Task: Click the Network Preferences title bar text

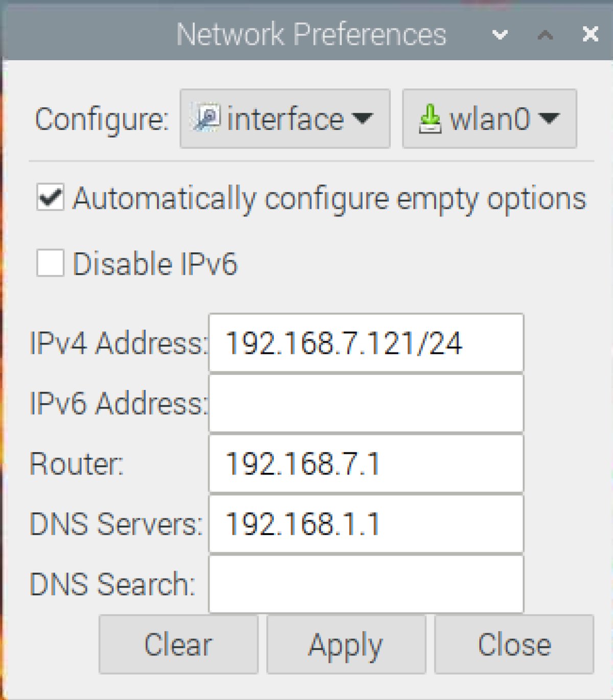Action: tap(311, 35)
